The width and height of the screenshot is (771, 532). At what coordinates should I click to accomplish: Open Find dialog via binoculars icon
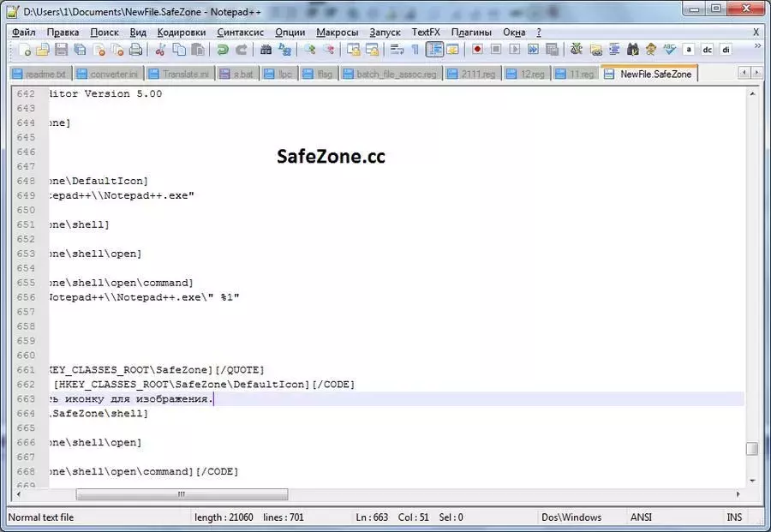(266, 50)
